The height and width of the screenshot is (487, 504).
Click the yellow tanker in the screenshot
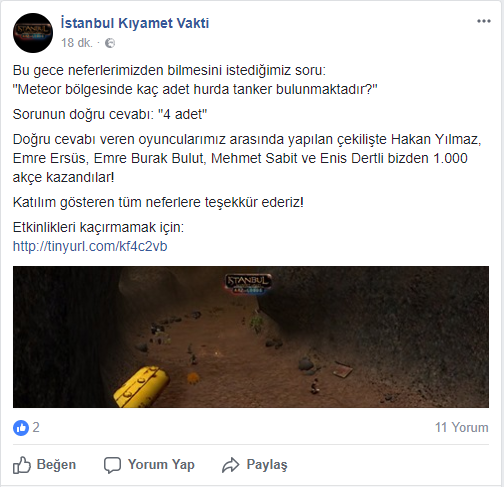pos(141,386)
